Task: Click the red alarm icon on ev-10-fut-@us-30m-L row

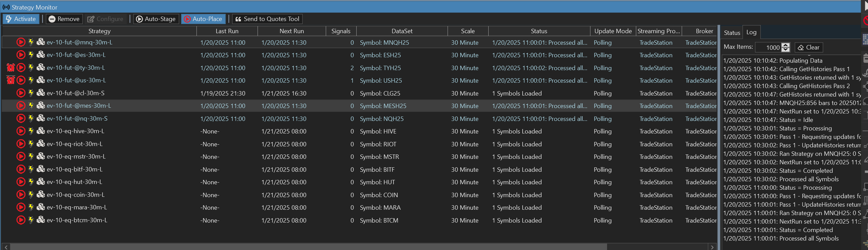Action: tap(11, 80)
